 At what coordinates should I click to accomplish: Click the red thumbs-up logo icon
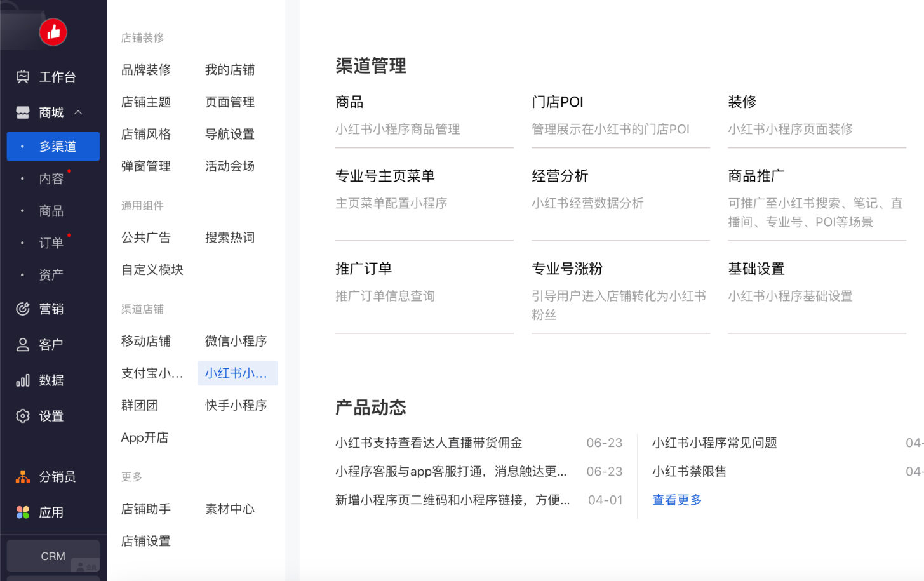pos(53,32)
